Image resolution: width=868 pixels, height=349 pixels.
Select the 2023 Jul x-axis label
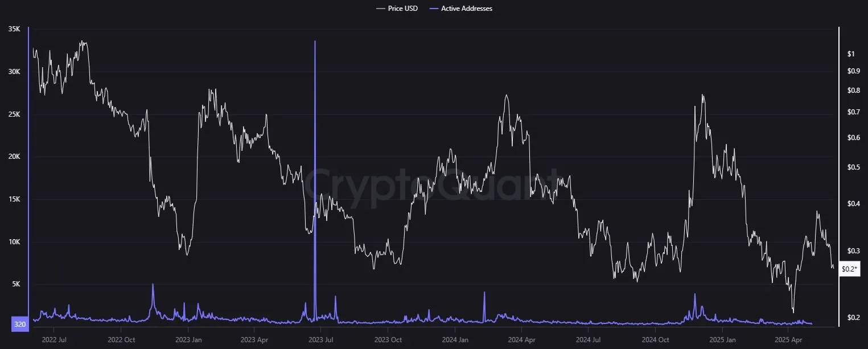point(321,340)
